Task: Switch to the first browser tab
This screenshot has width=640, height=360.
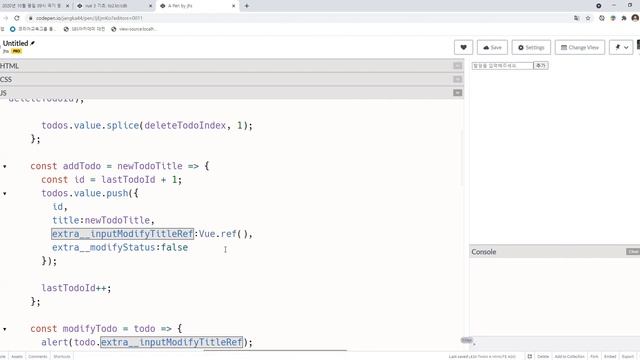Action: pos(32,6)
